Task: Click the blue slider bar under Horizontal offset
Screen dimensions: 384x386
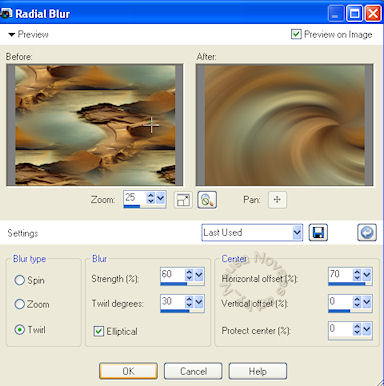Action: coord(347,284)
